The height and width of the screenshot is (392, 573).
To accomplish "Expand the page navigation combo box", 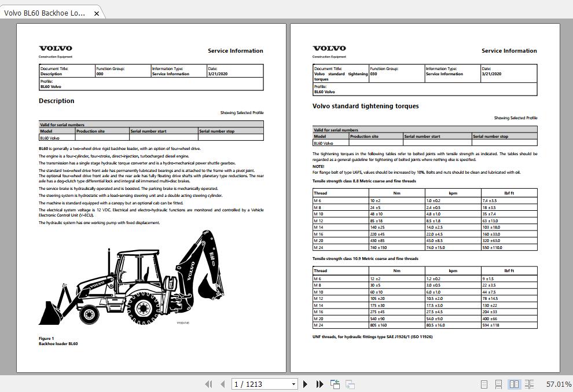I will click(293, 384).
